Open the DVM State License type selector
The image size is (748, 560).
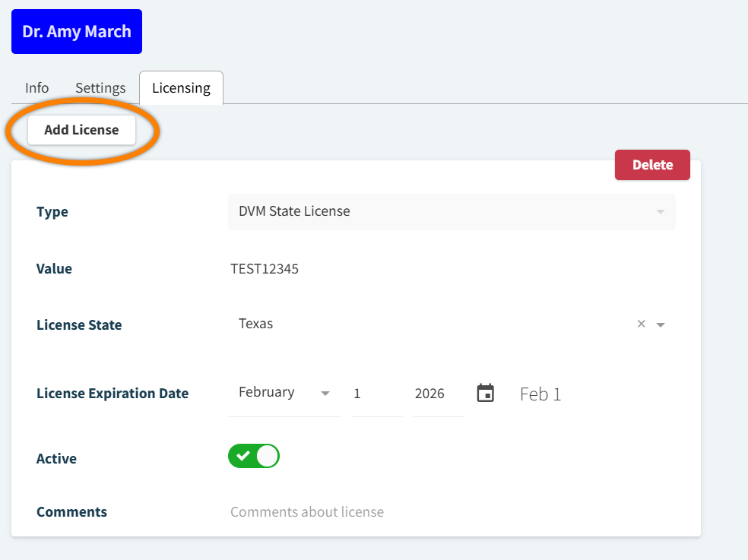pyautogui.click(x=452, y=211)
